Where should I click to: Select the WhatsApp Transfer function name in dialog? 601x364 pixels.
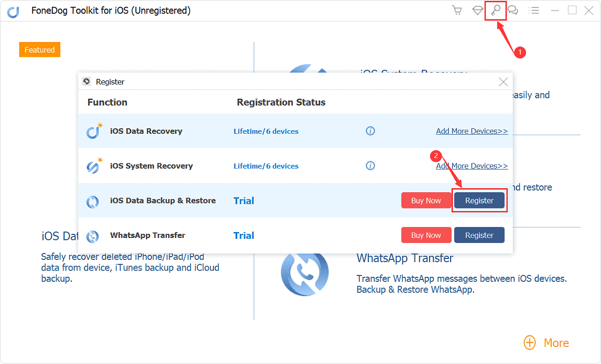(148, 235)
